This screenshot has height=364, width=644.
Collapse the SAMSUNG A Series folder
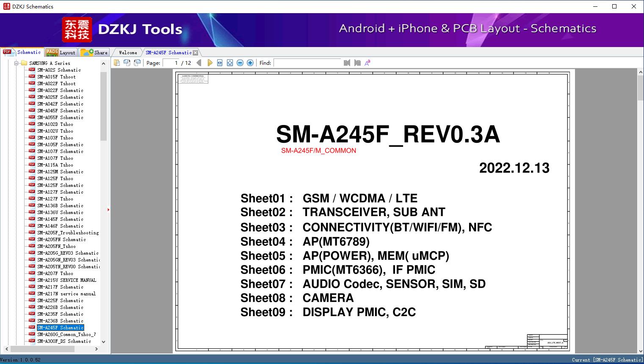click(x=17, y=63)
